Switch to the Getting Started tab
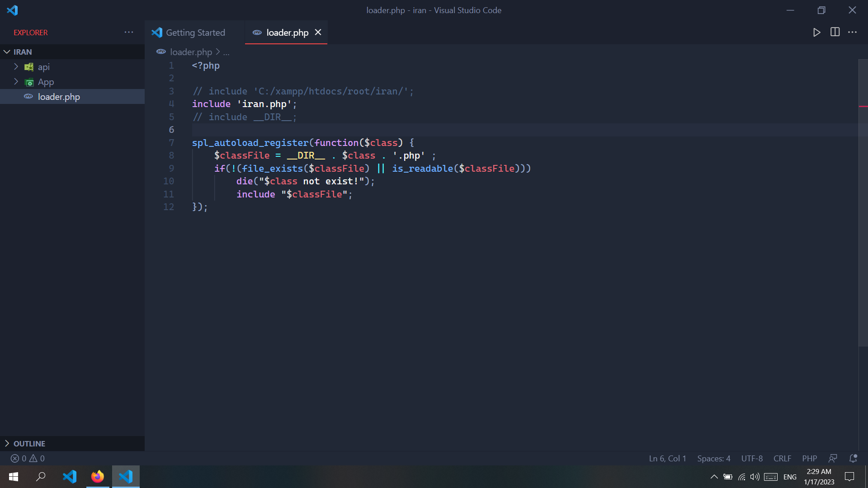This screenshot has width=868, height=488. click(195, 33)
